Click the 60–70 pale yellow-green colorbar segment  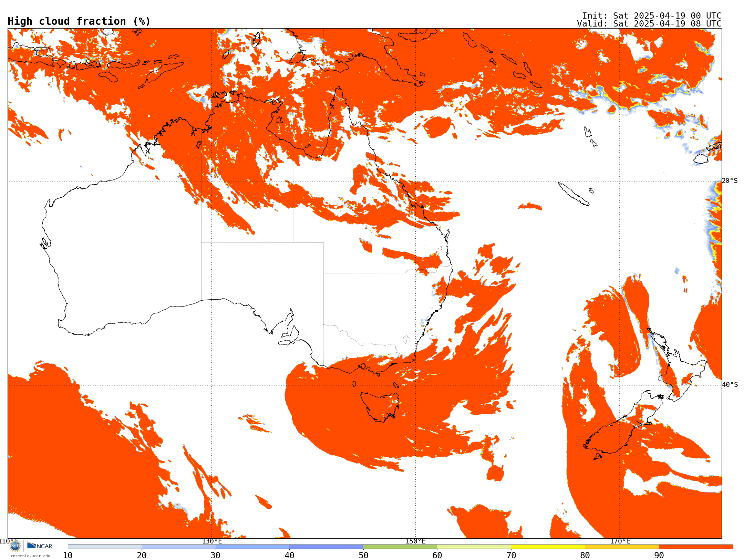tap(474, 547)
